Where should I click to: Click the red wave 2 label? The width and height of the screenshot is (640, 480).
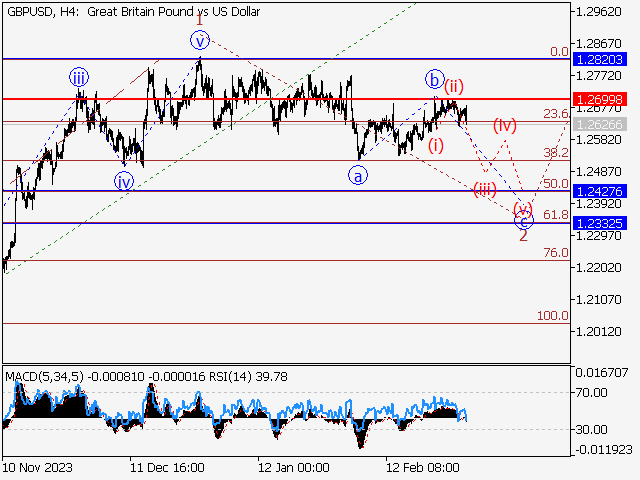coord(523,236)
